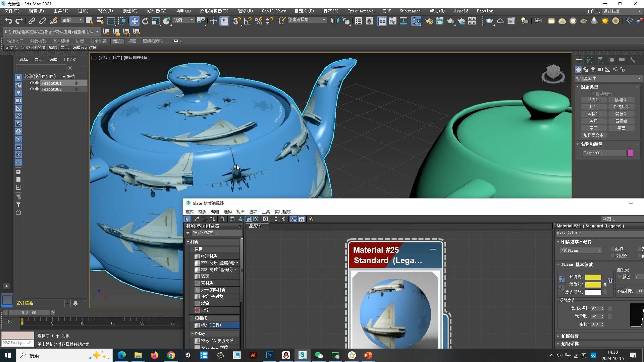
Task: Enable the 线框 wireframe checkbox
Action: tap(613, 249)
